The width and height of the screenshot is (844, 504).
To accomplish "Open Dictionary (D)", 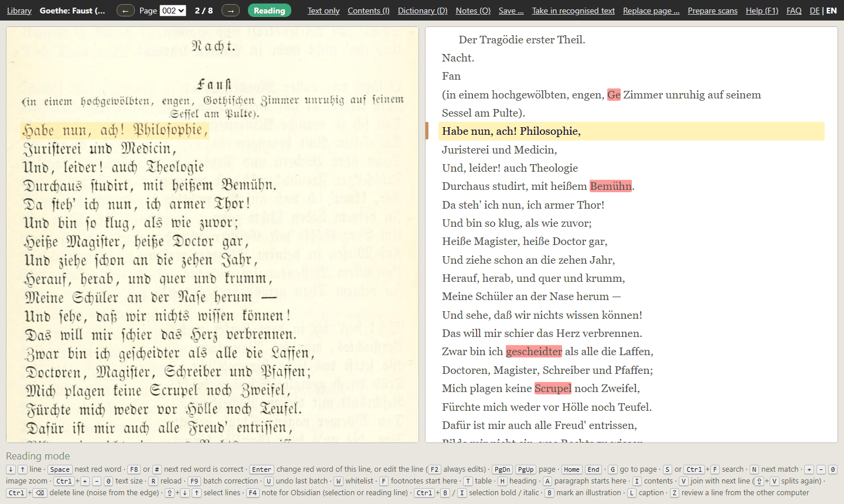I will tap(423, 11).
